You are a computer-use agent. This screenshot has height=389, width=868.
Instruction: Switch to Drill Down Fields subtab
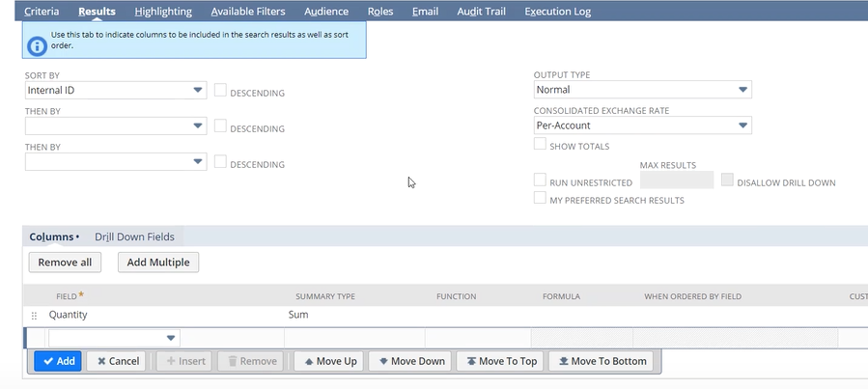click(x=134, y=236)
